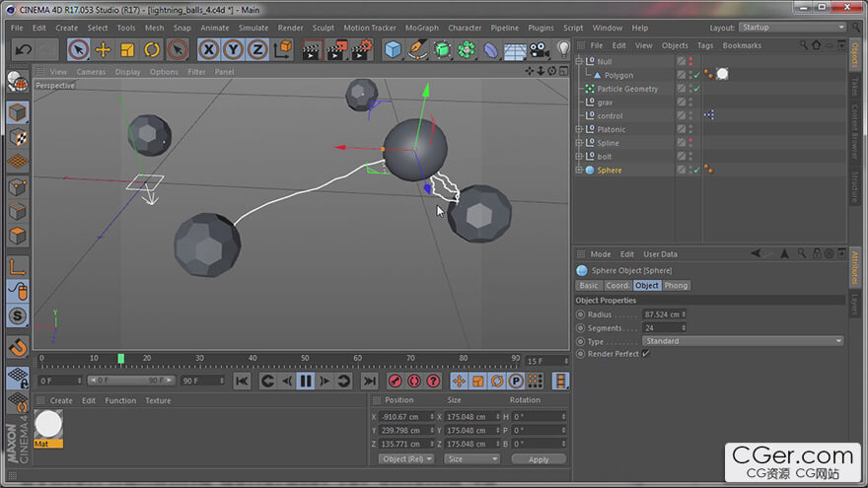Viewport: 868px width, 488px height.
Task: Click the Record Active Objects button
Action: [395, 381]
